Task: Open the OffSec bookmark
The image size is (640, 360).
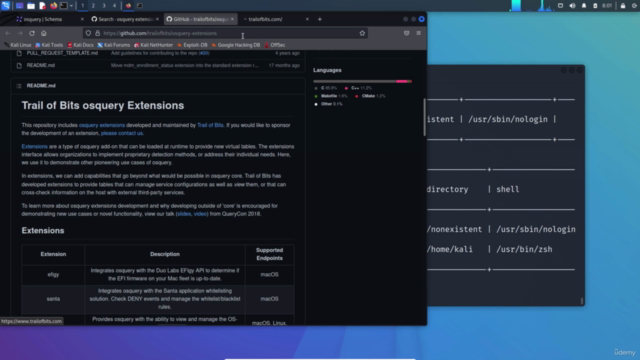Action: tap(275, 45)
